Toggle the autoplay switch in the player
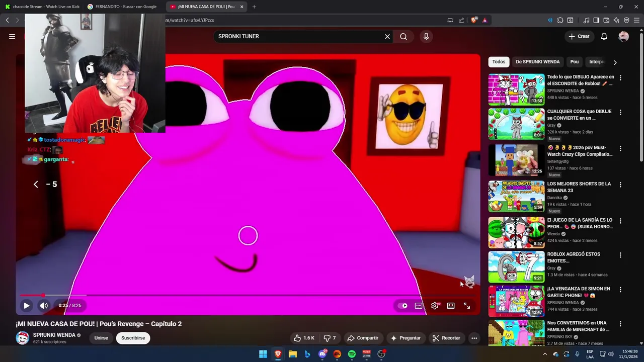This screenshot has height=362, width=644. click(403, 305)
